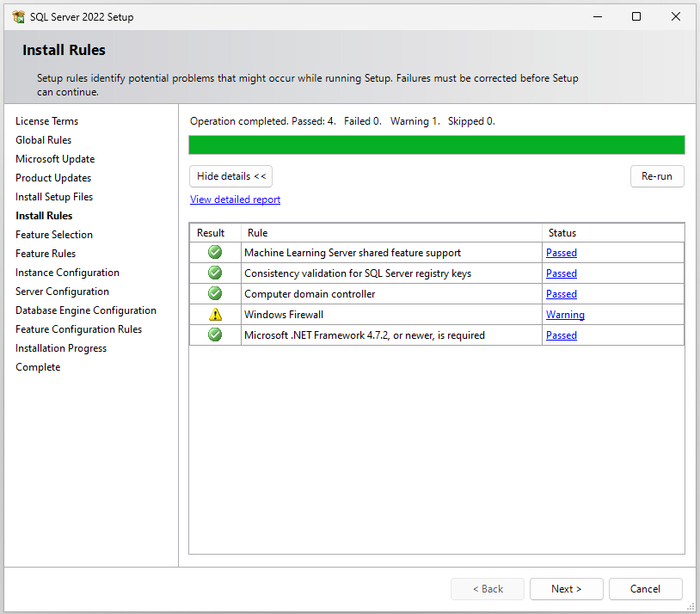Click the green progress bar

[x=436, y=144]
